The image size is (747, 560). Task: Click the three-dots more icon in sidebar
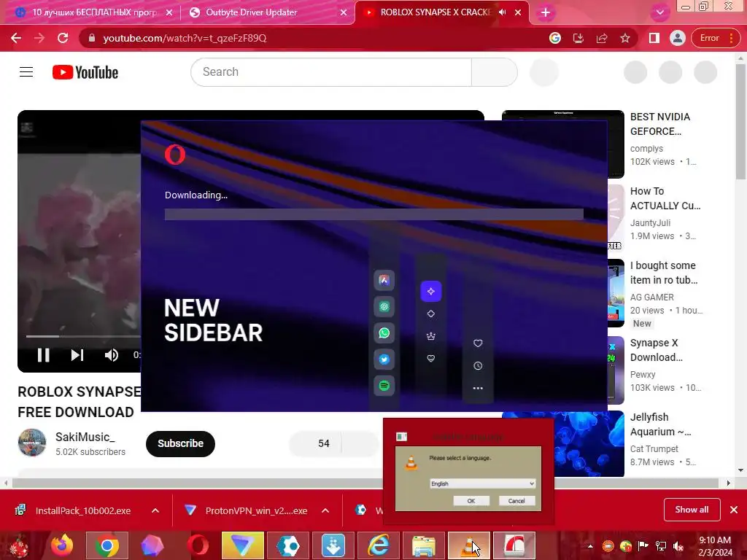(x=478, y=388)
